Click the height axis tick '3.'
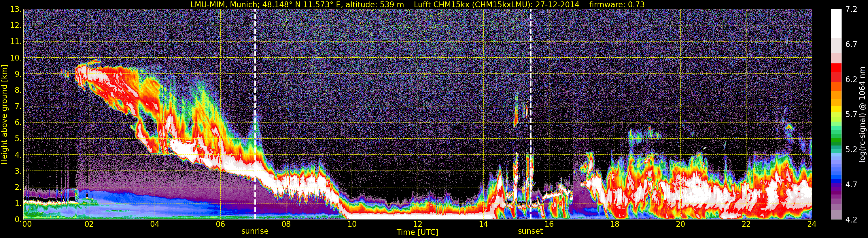This screenshot has height=238, width=868. [18, 171]
